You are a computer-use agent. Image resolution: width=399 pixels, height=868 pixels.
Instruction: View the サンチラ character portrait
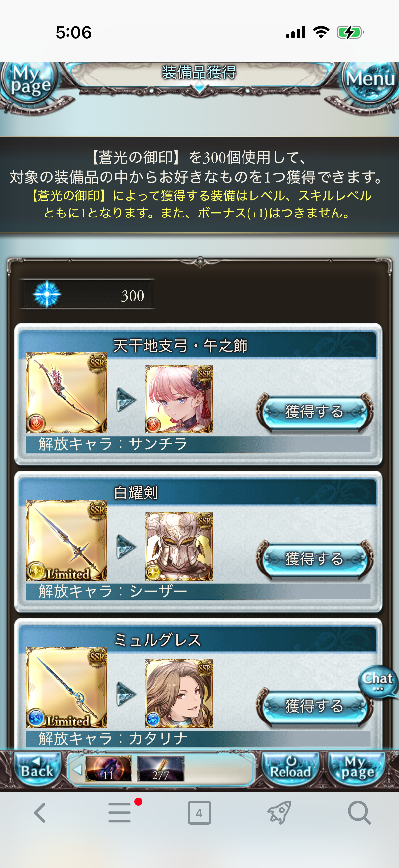click(x=179, y=399)
